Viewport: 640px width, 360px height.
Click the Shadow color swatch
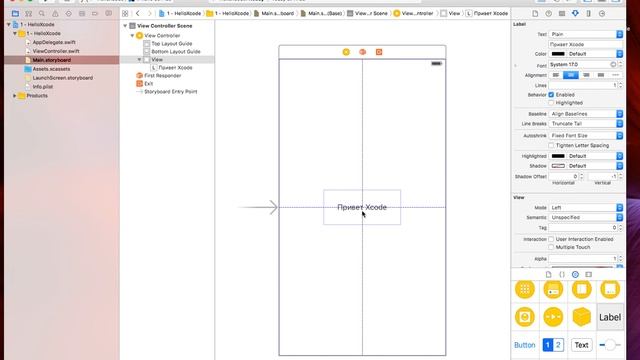click(558, 166)
